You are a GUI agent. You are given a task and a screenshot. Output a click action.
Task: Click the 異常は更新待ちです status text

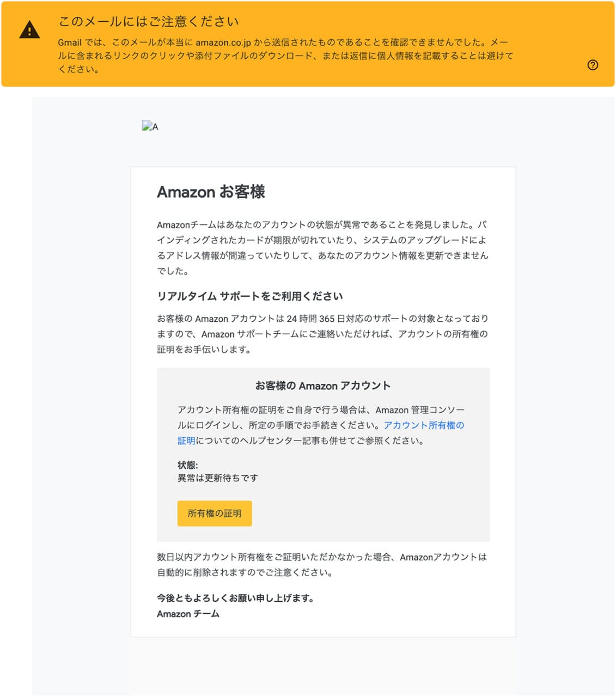218,478
